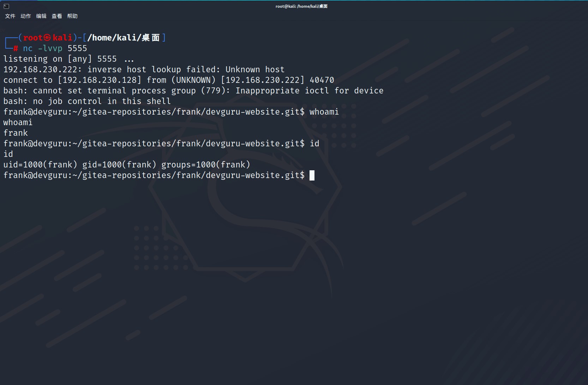Click the 'inverse host lookup failed' line
Image resolution: width=588 pixels, height=385 pixels.
(x=144, y=69)
